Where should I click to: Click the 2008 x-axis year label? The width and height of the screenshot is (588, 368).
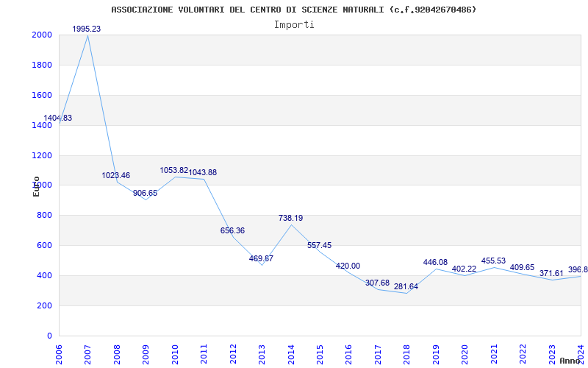pos(117,355)
